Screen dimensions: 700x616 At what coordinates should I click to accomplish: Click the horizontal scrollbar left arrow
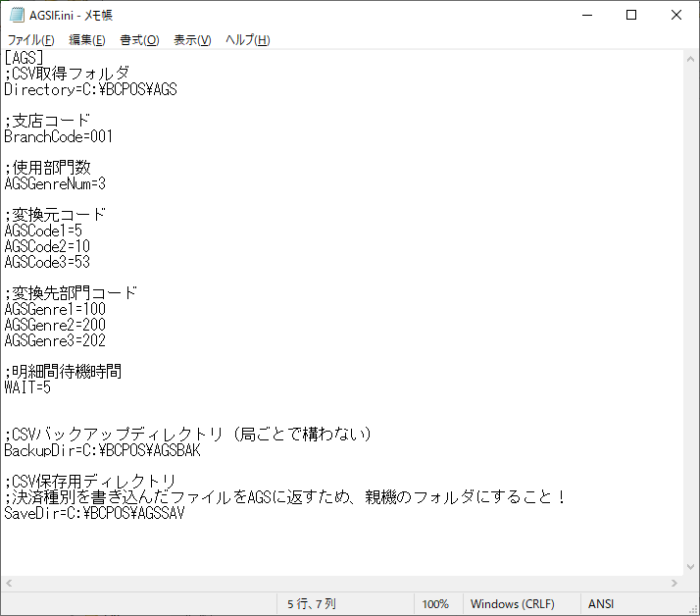coord(9,584)
